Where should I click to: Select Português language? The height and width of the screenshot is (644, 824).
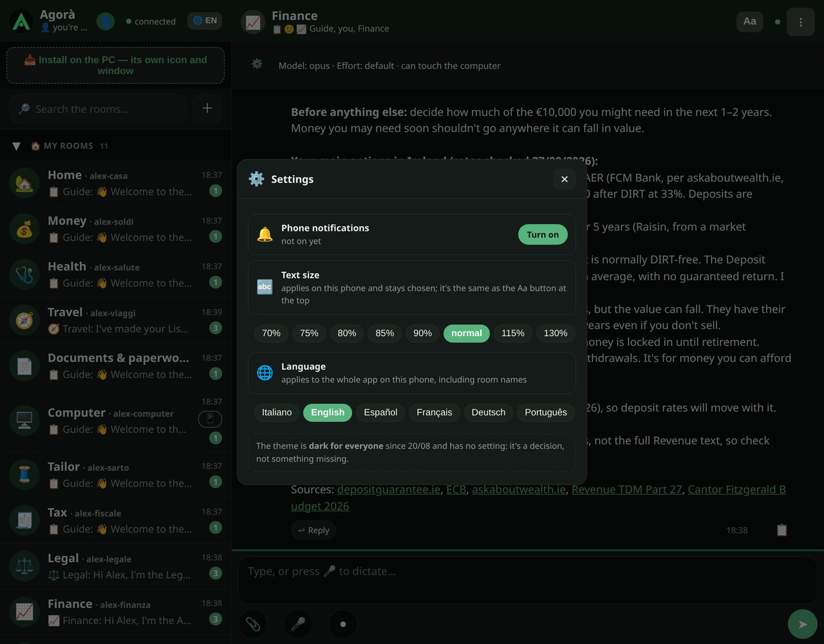(546, 412)
